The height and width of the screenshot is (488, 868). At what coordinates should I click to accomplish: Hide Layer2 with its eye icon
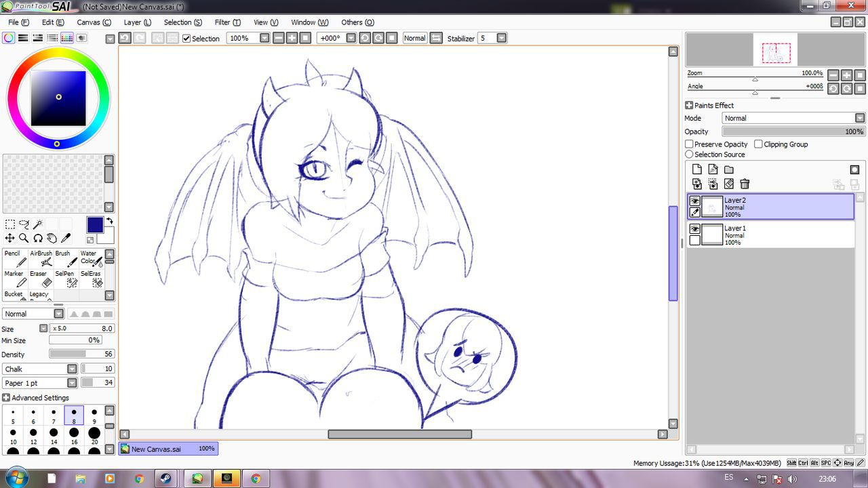[x=695, y=201]
